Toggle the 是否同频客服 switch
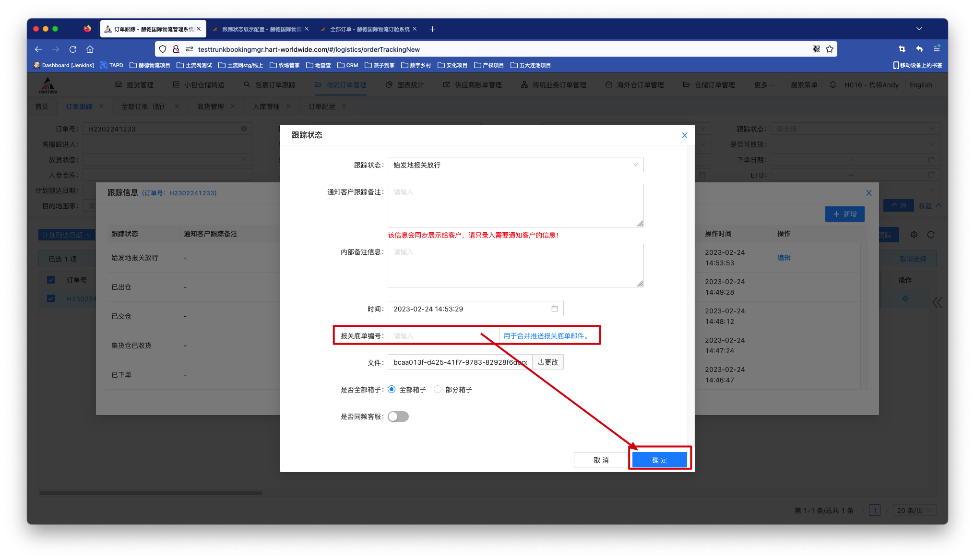This screenshot has width=975, height=560. (398, 417)
